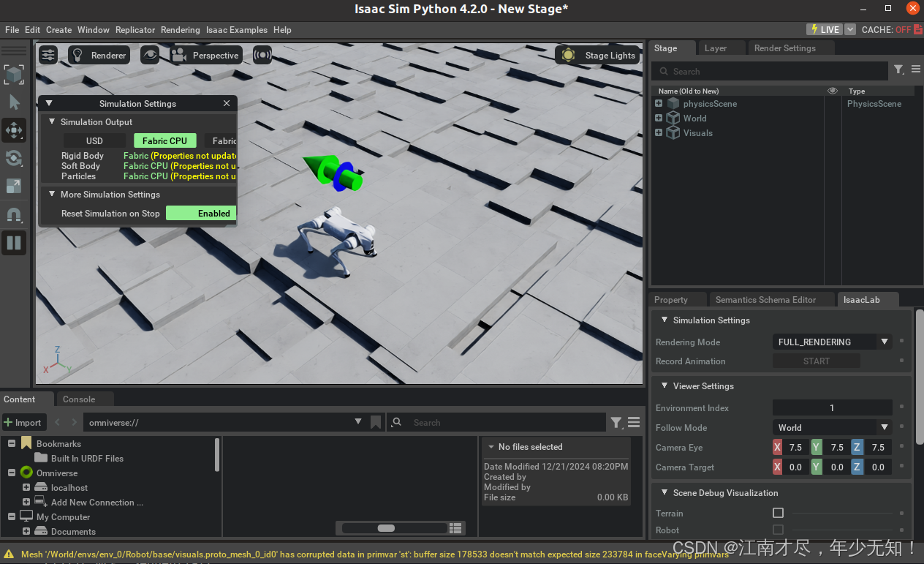924x564 pixels.
Task: Expand Visuals prim in Stage tree
Action: point(659,133)
